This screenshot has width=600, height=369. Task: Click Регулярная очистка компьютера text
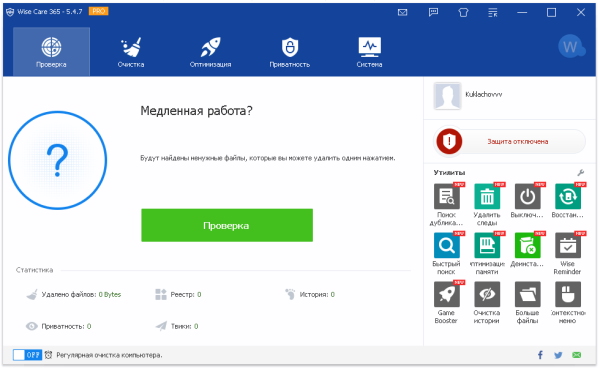coord(109,355)
